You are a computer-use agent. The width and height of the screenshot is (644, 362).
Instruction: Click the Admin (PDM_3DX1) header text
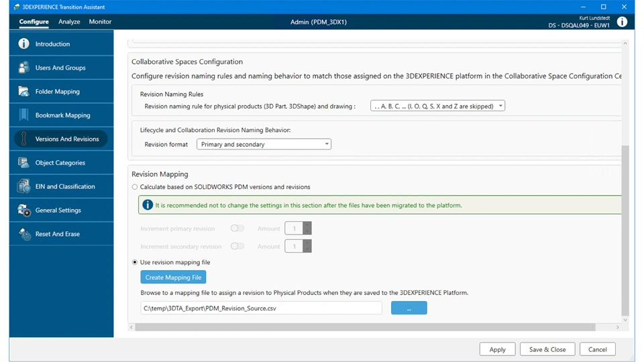pyautogui.click(x=318, y=21)
